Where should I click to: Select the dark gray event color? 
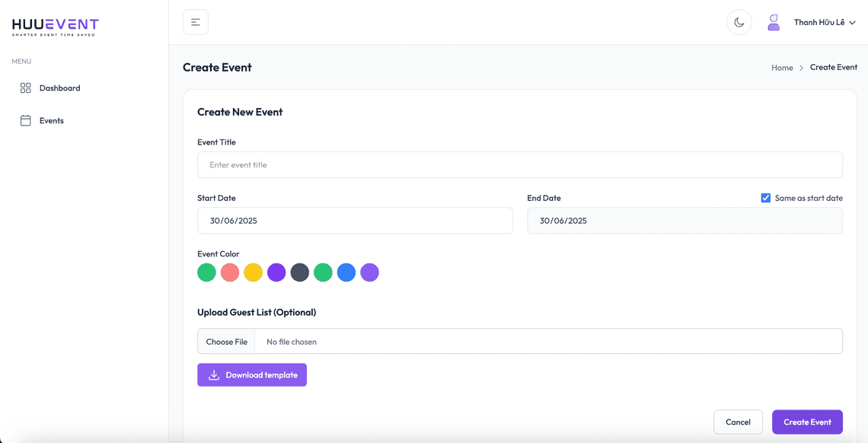click(299, 272)
